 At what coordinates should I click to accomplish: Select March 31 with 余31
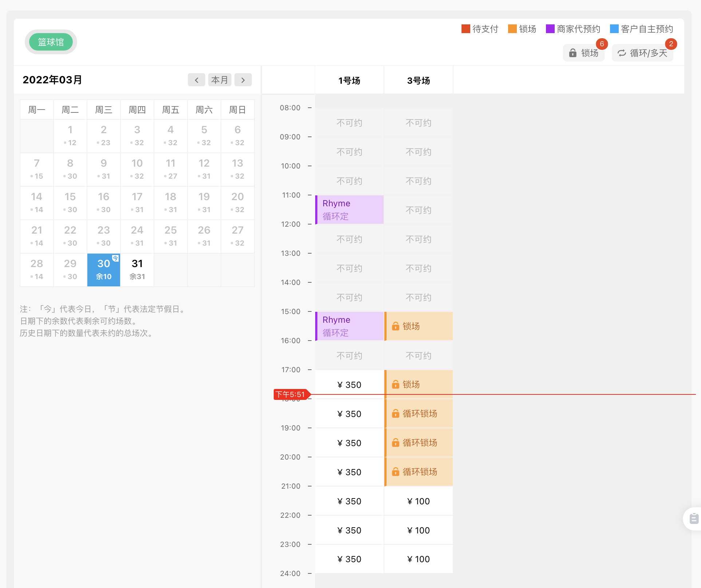click(x=137, y=270)
